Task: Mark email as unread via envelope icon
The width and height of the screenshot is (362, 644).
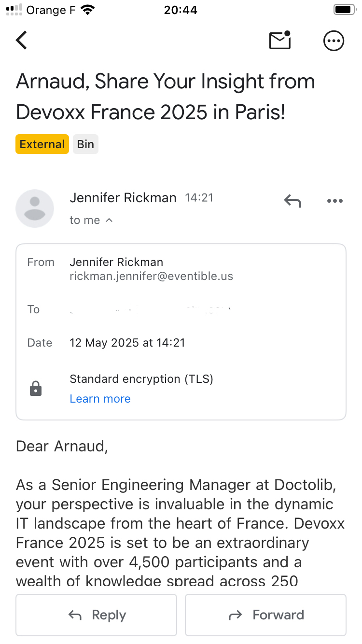Action: (280, 41)
